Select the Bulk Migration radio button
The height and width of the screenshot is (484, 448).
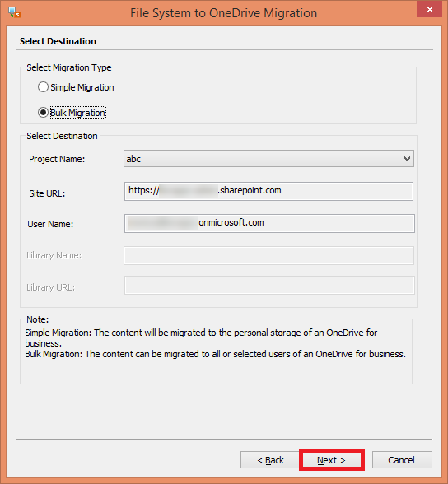43,113
